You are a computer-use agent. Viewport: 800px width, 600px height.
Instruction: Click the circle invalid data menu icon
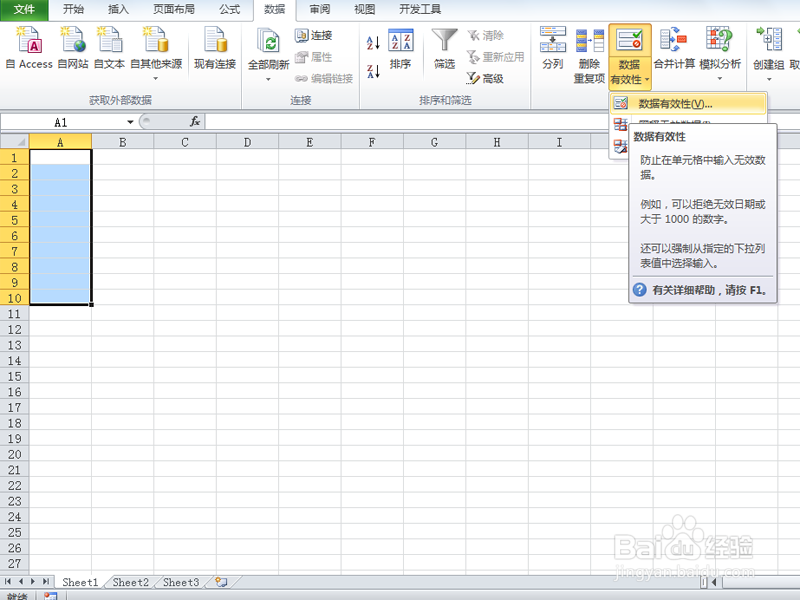click(620, 124)
